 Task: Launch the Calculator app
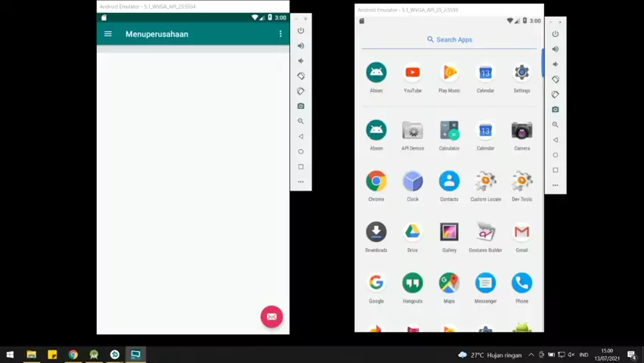pos(449,131)
